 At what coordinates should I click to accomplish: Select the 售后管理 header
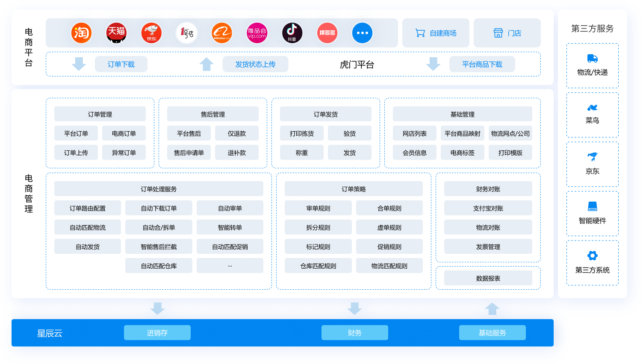click(212, 114)
